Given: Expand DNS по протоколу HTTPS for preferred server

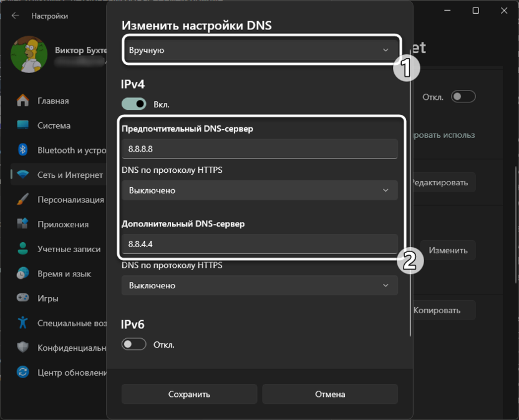Looking at the screenshot, I should [x=259, y=190].
